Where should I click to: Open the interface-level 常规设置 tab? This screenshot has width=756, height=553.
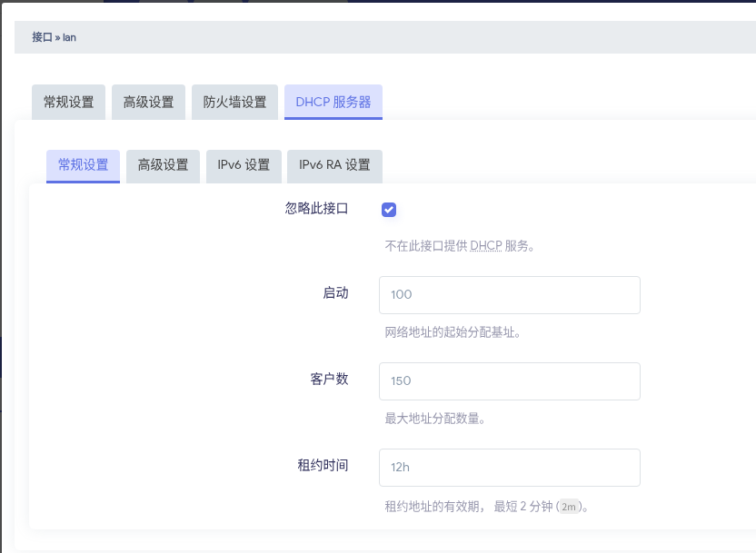click(x=69, y=103)
